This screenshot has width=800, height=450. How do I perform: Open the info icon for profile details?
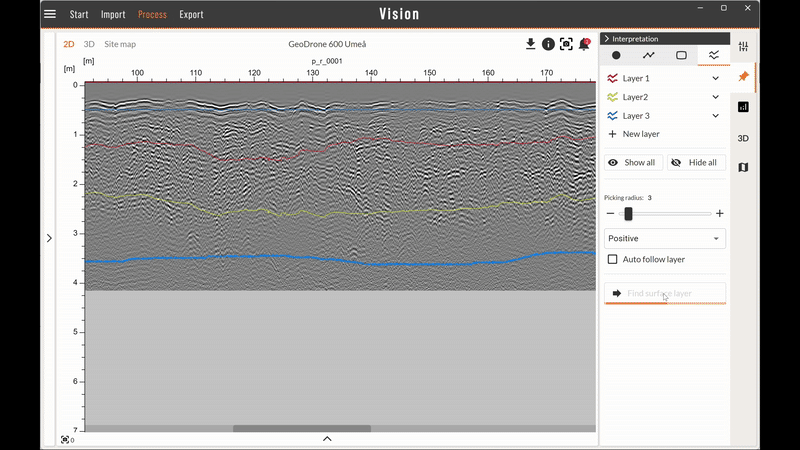pyautogui.click(x=548, y=44)
